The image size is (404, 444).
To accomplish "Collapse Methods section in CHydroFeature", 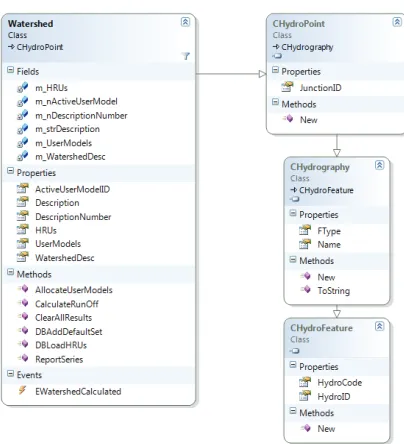I will click(293, 411).
